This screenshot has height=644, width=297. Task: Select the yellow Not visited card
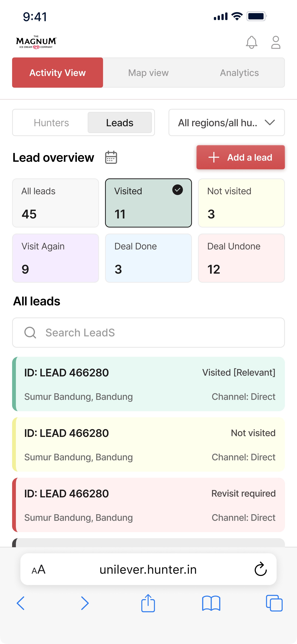(x=241, y=203)
